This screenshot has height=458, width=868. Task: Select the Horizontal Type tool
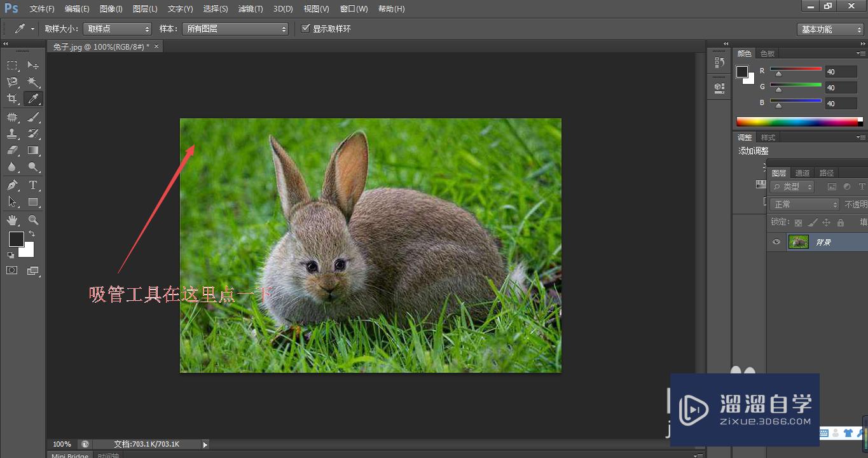(x=33, y=185)
